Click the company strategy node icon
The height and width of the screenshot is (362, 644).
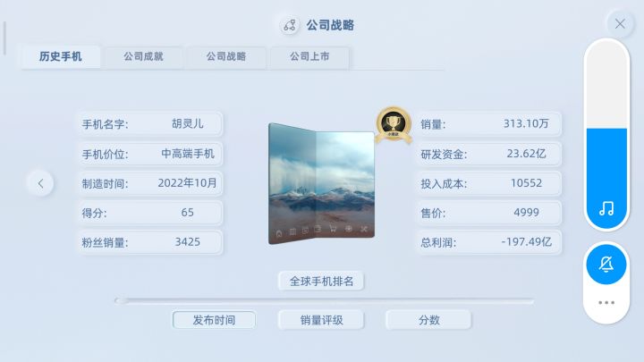[x=290, y=25]
